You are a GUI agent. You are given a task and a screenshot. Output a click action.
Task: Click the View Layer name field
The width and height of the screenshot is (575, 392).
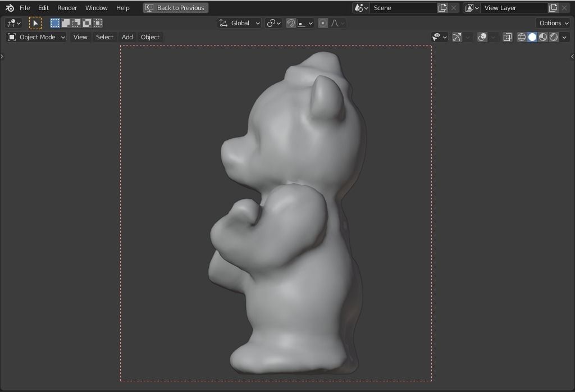point(514,8)
